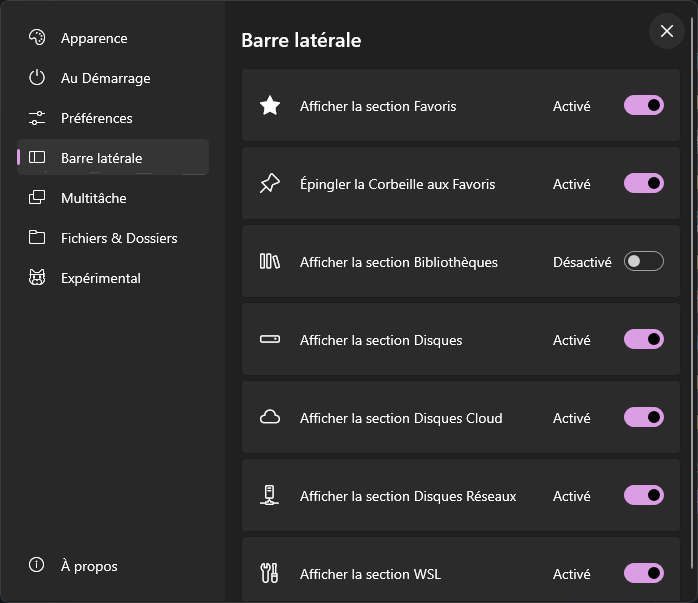The height and width of the screenshot is (603, 698).
Task: Click the cloud icon for Disques Cloud
Action: point(270,417)
